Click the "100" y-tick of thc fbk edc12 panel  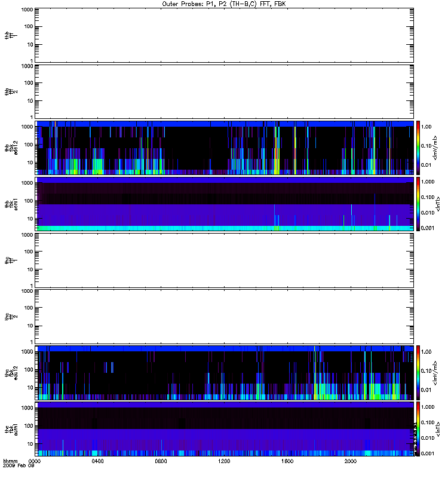pos(29,370)
